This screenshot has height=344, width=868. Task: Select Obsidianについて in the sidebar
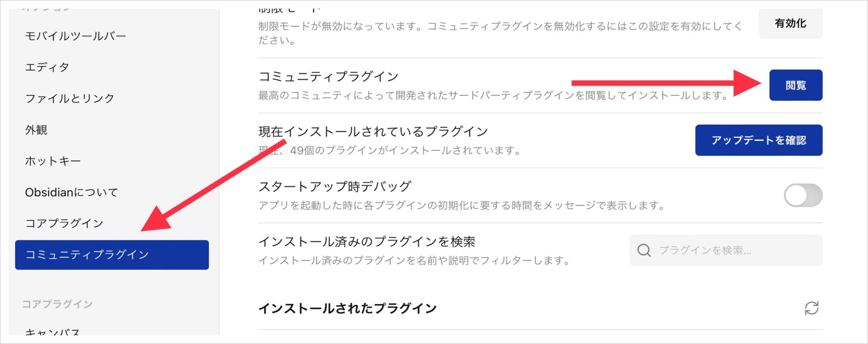click(x=72, y=192)
